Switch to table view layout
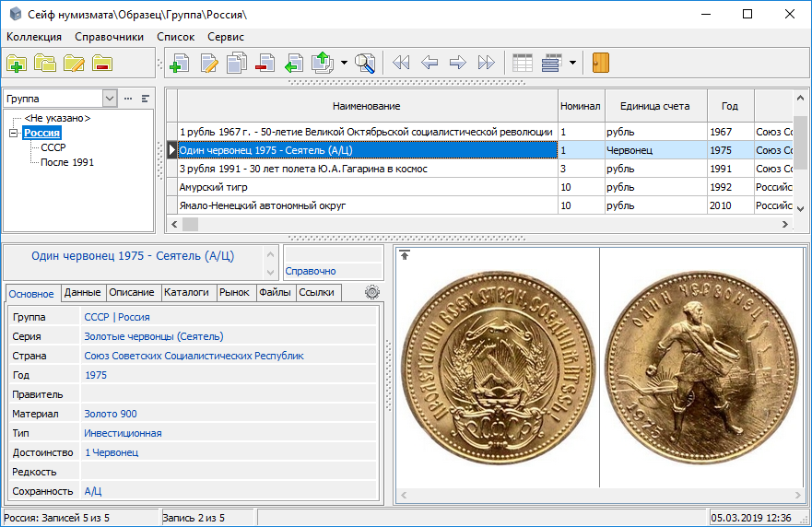 (x=523, y=63)
